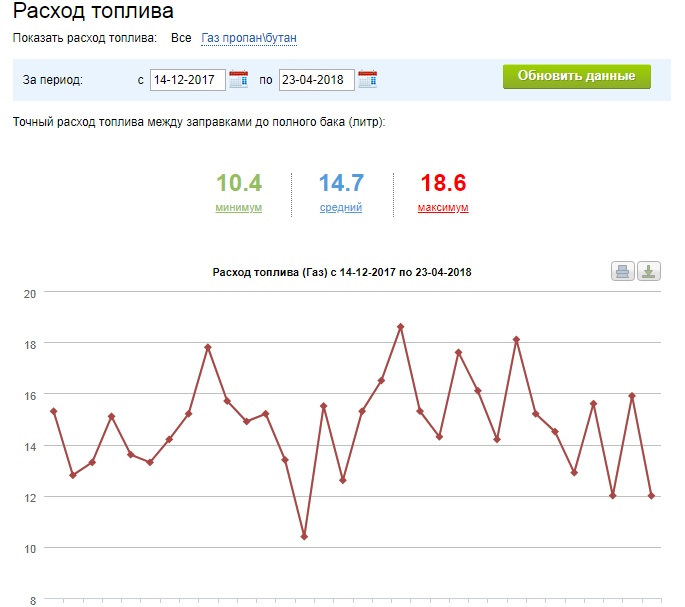Download the fuel consumption chart
This screenshot has height=607, width=685.
coord(649,271)
